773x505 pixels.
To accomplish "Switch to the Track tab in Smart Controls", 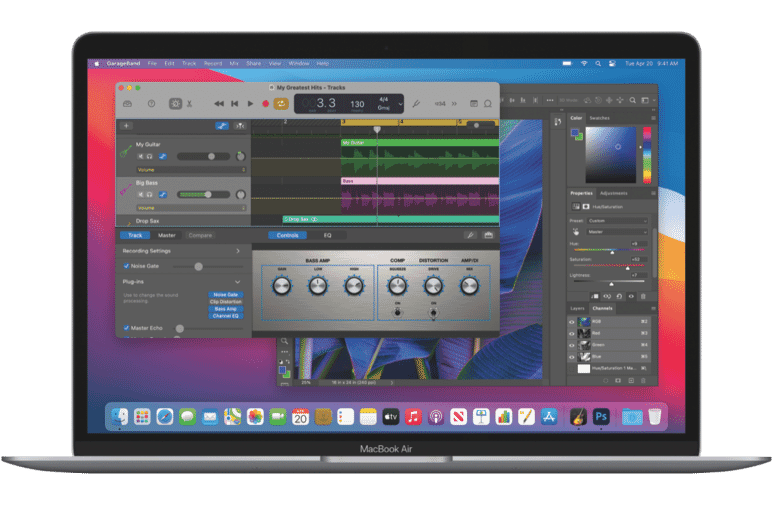I will [135, 235].
